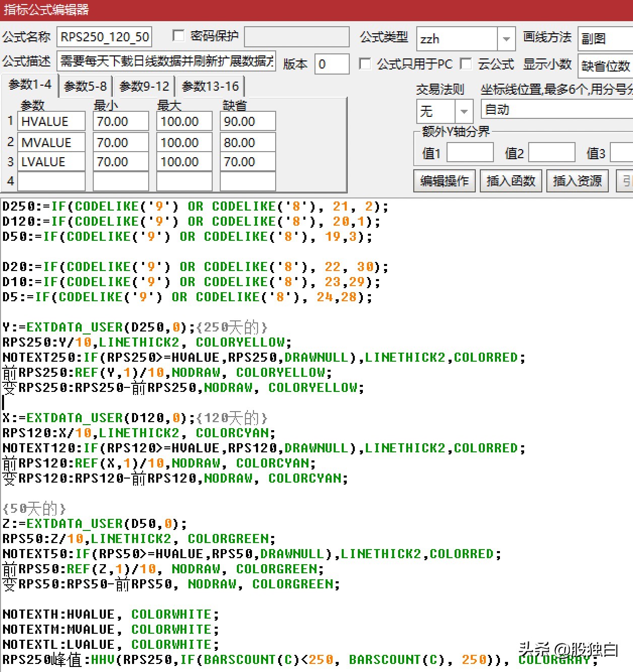Click the 编辑操作 button

pyautogui.click(x=444, y=180)
